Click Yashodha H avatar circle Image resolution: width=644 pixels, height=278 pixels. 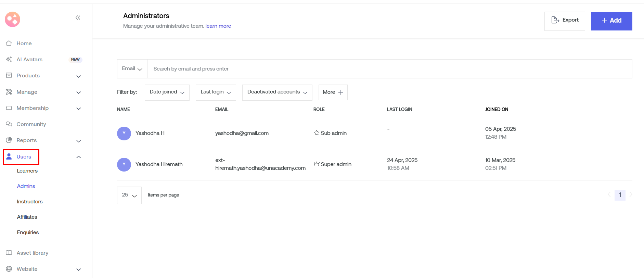pyautogui.click(x=124, y=134)
